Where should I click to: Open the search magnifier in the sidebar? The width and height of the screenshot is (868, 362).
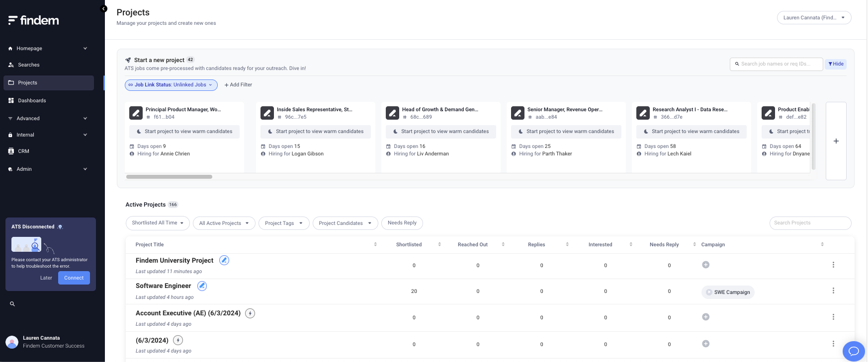tap(12, 304)
